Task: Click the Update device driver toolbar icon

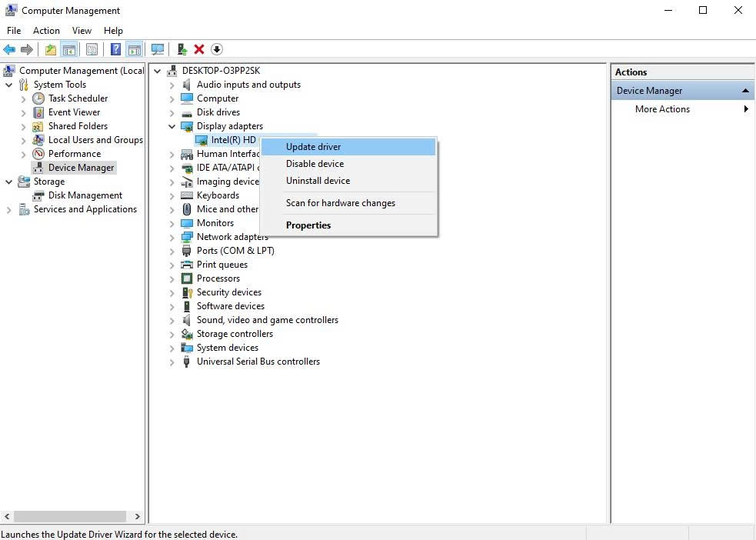Action: (182, 49)
